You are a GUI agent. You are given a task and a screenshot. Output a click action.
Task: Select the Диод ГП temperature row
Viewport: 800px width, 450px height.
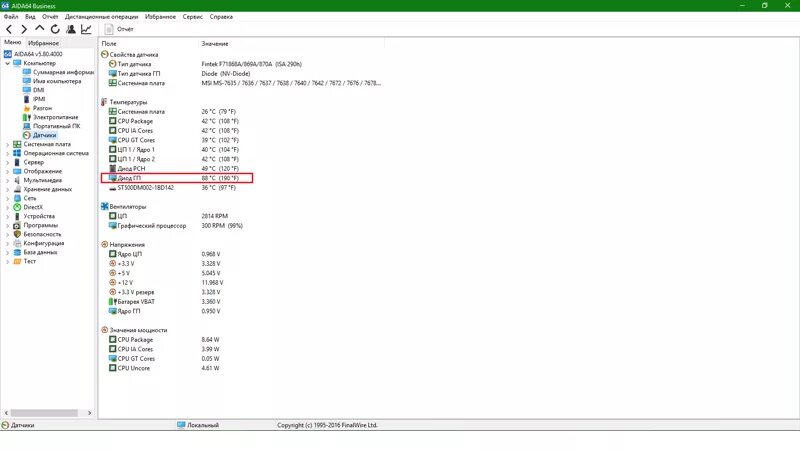[177, 178]
